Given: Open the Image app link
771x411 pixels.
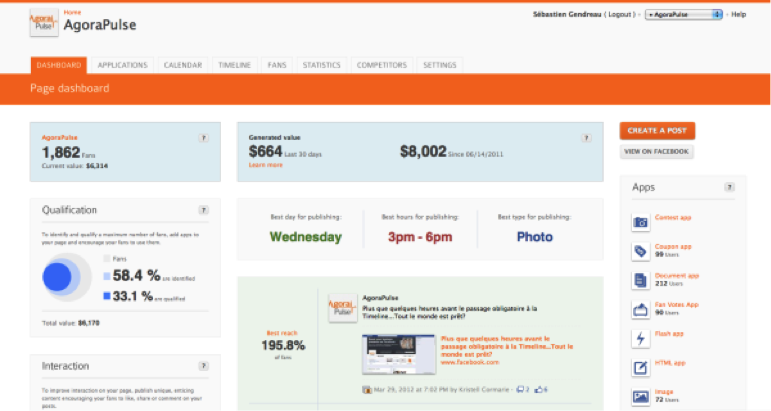Looking at the screenshot, I should click(664, 392).
